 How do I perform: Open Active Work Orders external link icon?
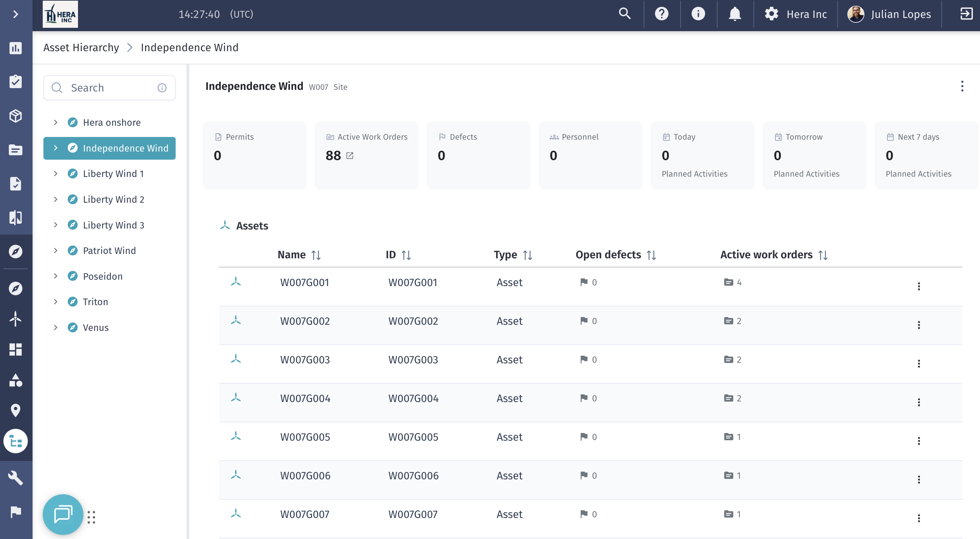click(x=350, y=155)
